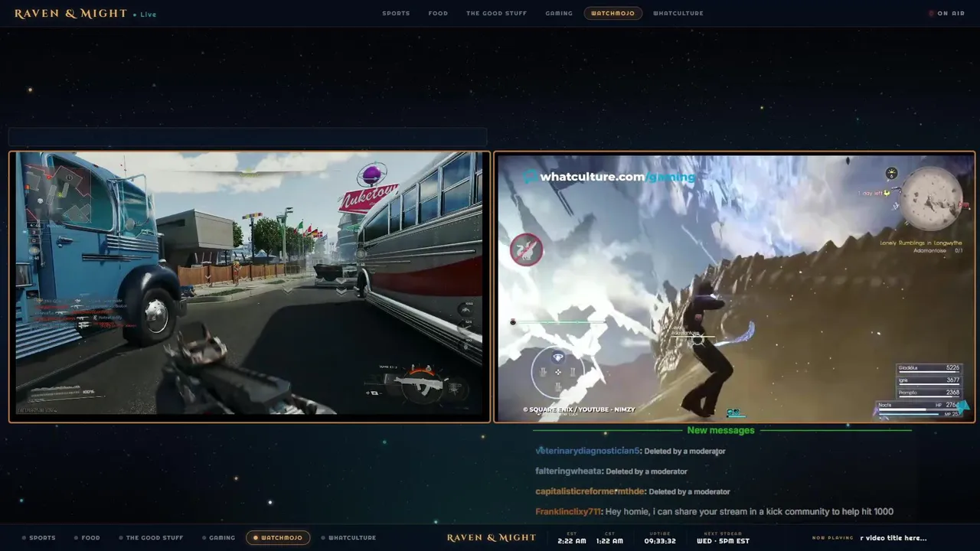Click username capitalisticreformermthde in chat
980x551 pixels.
pyautogui.click(x=590, y=491)
